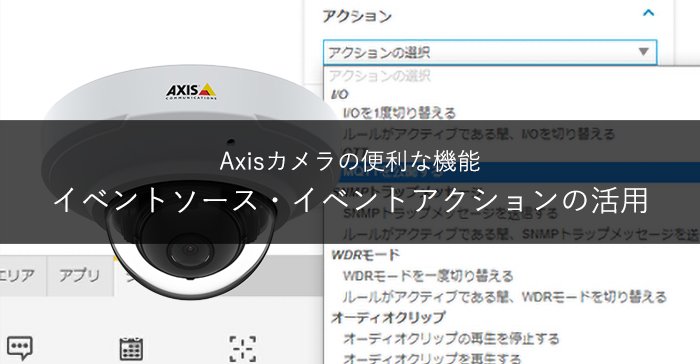Switch to the アプリ tab
Viewport: 700px width, 364px height.
(80, 276)
